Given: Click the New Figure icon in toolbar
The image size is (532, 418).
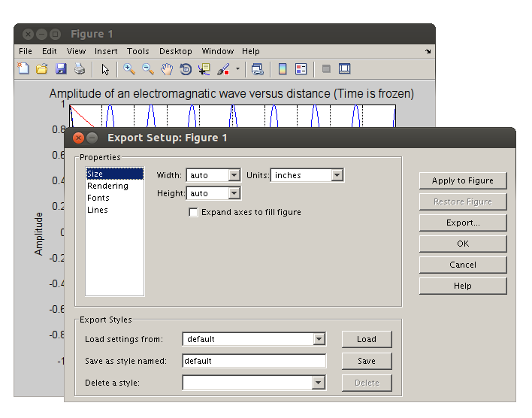Looking at the screenshot, I should [x=23, y=69].
